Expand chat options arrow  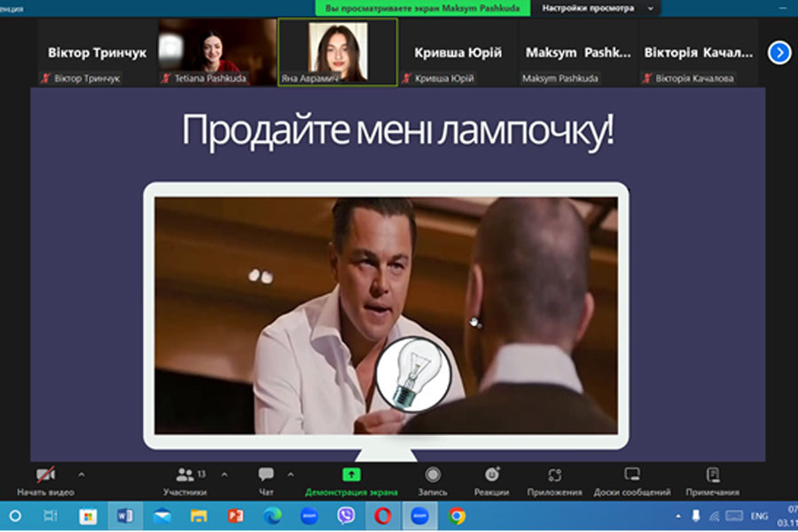coord(291,474)
